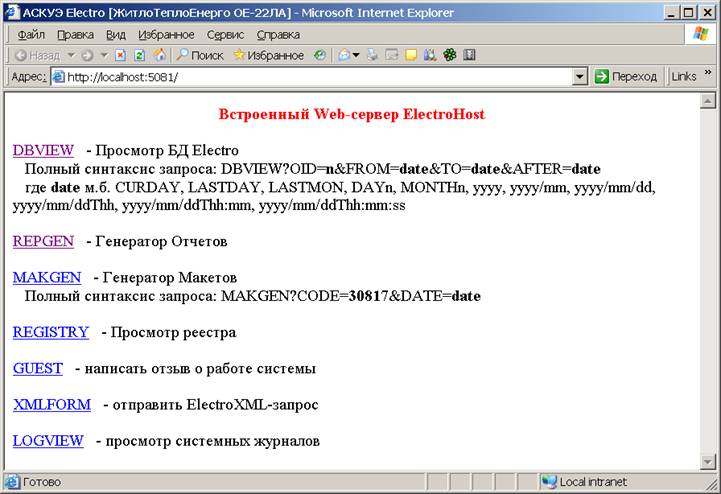The image size is (721, 494).
Task: Open the Search (Поиск) toolbar button
Action: coord(200,56)
